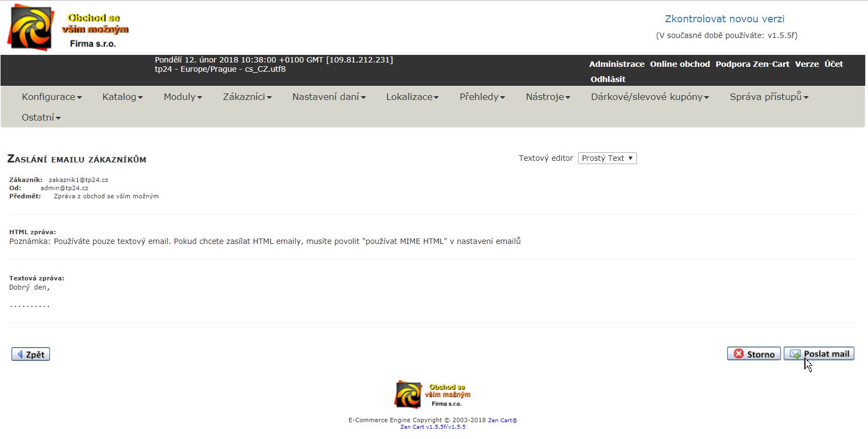The height and width of the screenshot is (439, 868).
Task: Expand the Ostatní menu
Action: click(x=41, y=117)
